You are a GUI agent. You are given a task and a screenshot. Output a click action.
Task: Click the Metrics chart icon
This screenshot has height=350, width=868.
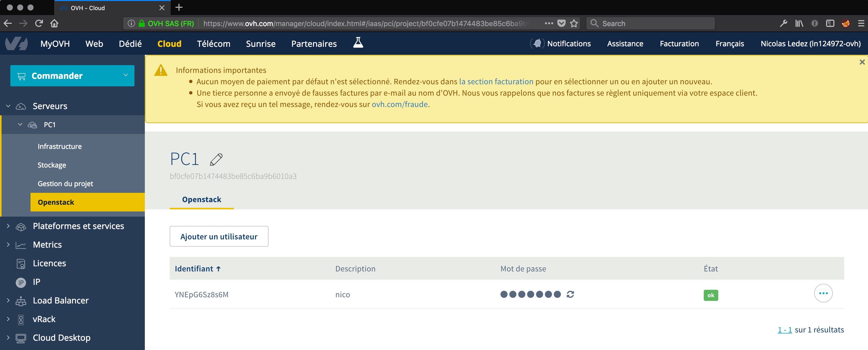[21, 245]
